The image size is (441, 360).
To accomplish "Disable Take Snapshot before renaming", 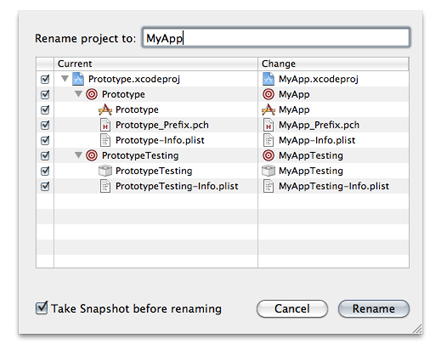I will tap(42, 308).
